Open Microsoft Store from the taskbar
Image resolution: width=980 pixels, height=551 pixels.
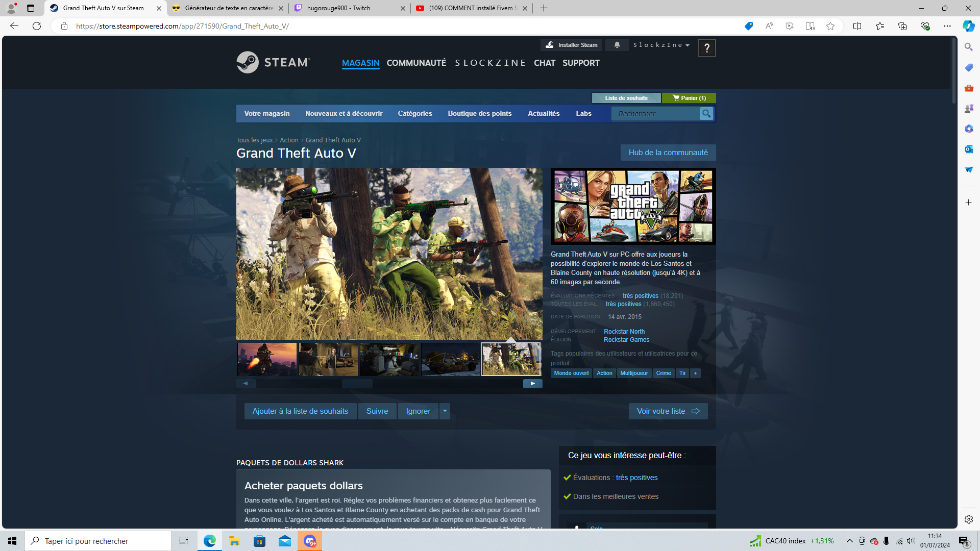tap(260, 541)
